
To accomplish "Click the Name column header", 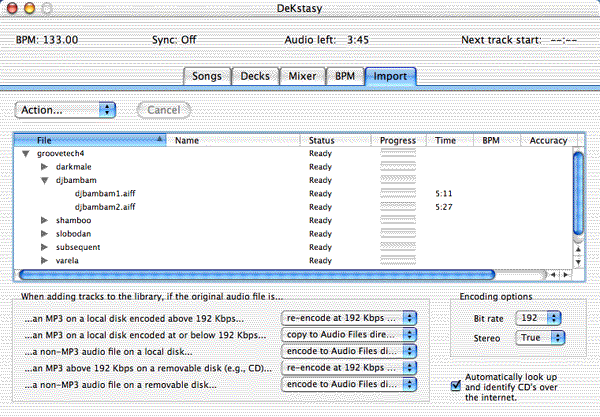I will click(233, 140).
